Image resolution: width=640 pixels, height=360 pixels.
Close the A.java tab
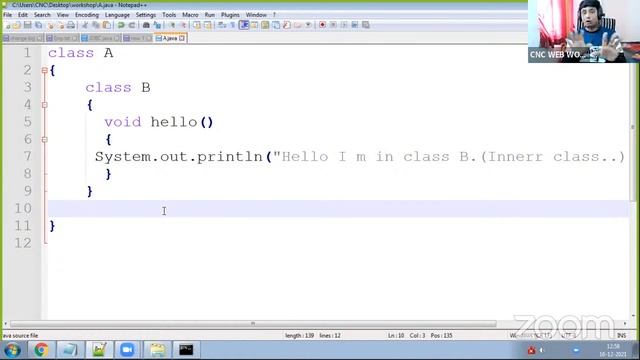click(x=182, y=38)
